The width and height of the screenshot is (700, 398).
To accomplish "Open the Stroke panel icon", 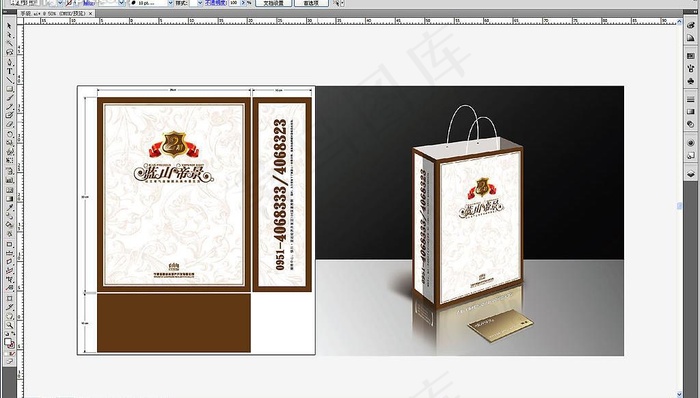I will (691, 100).
